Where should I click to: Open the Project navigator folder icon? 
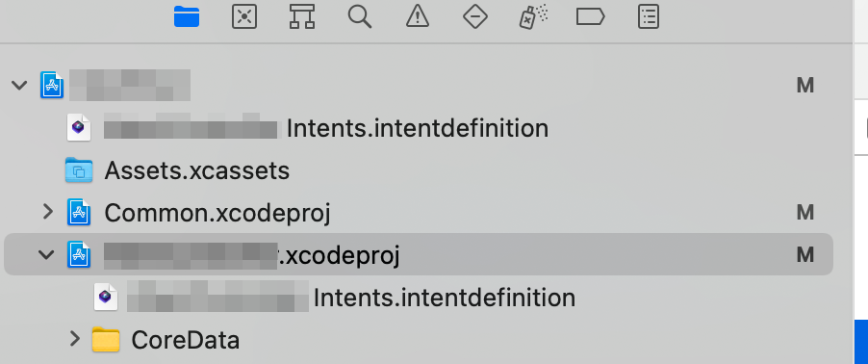point(187,16)
